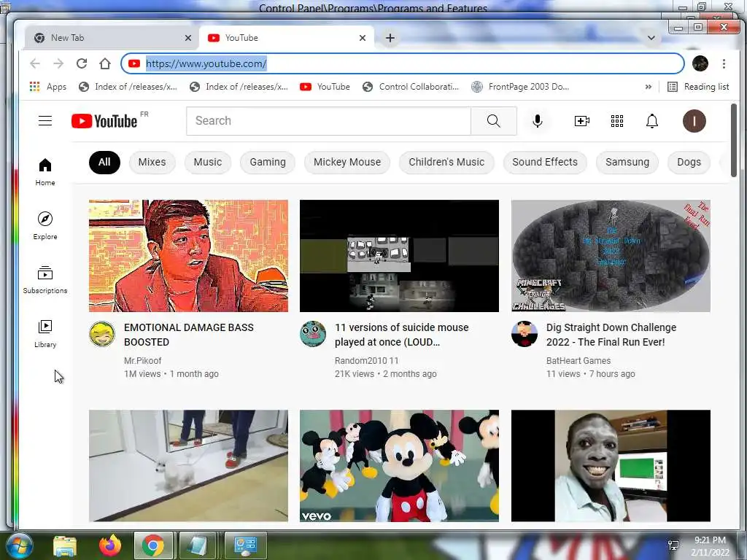
Task: Click in the YouTube Search field
Action: pos(328,121)
